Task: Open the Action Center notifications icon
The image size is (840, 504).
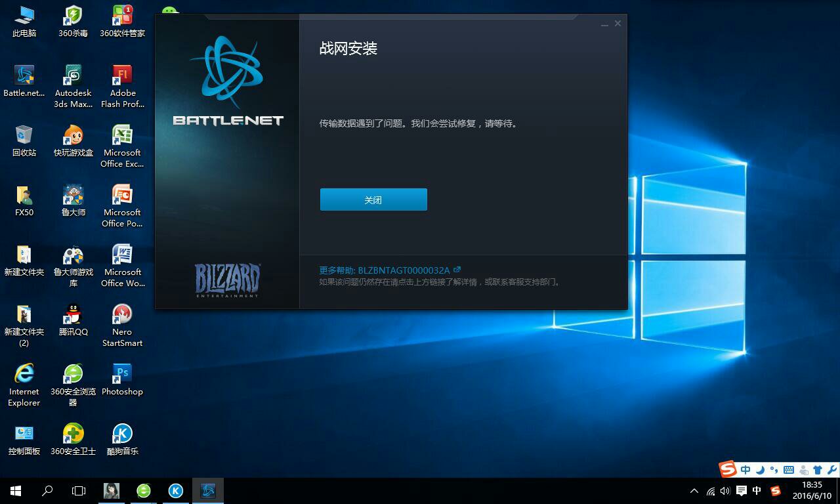Action: (742, 491)
